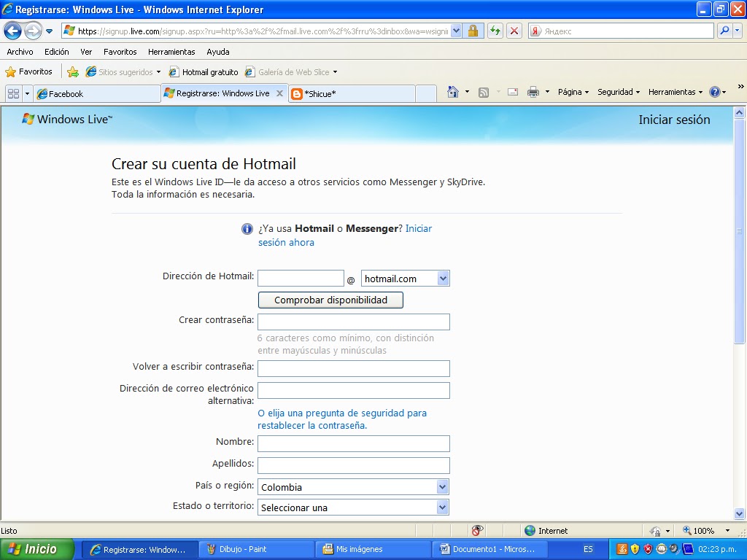Switch to Documento1 Microsoft Word taskbar button

489,549
